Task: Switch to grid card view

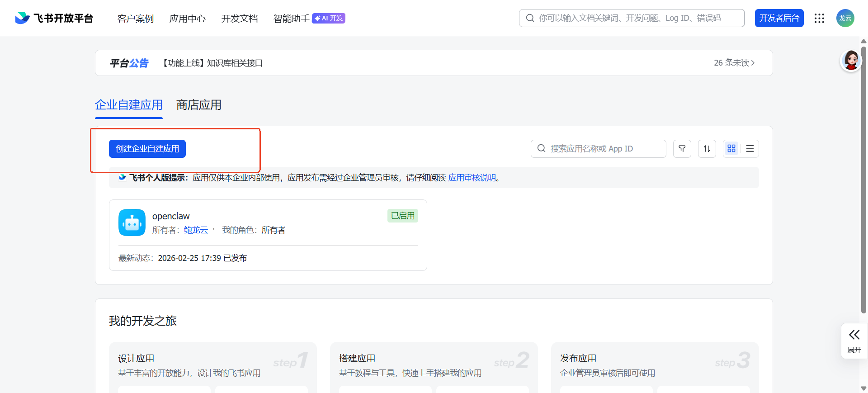Action: tap(731, 149)
